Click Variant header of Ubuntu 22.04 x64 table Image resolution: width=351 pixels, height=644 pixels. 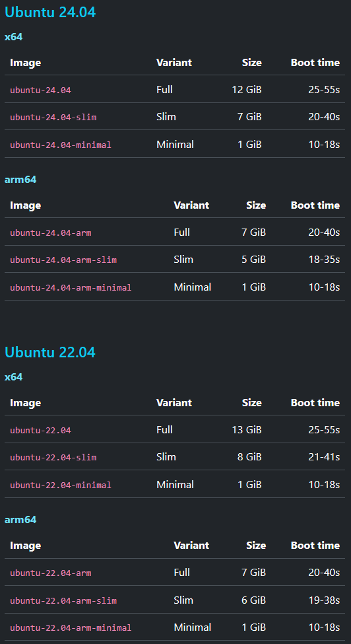click(x=174, y=402)
